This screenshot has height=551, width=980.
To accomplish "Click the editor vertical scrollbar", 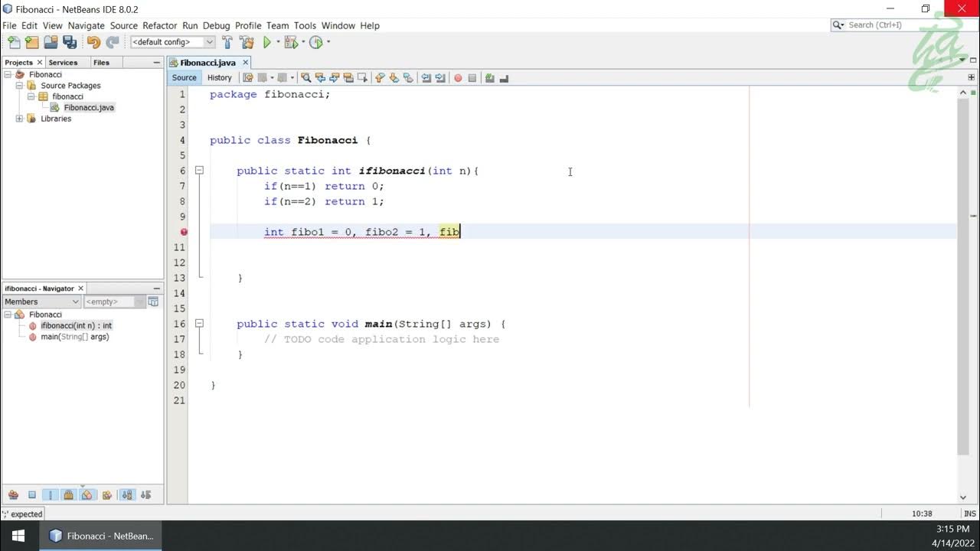I will (x=963, y=275).
